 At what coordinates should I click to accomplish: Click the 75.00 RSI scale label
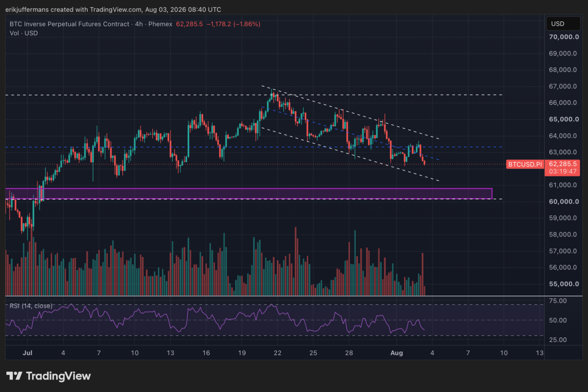(x=558, y=301)
